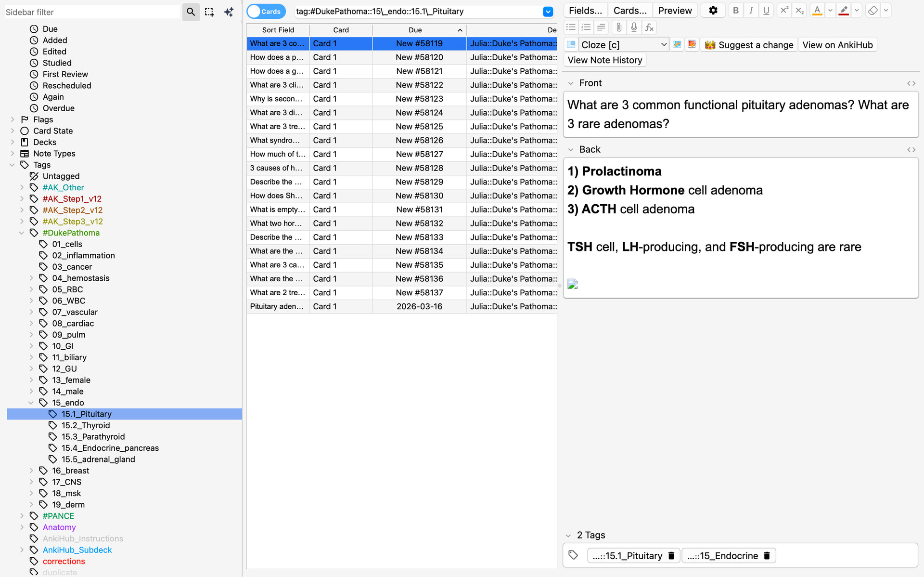Collapse the Back field section

pyautogui.click(x=570, y=150)
